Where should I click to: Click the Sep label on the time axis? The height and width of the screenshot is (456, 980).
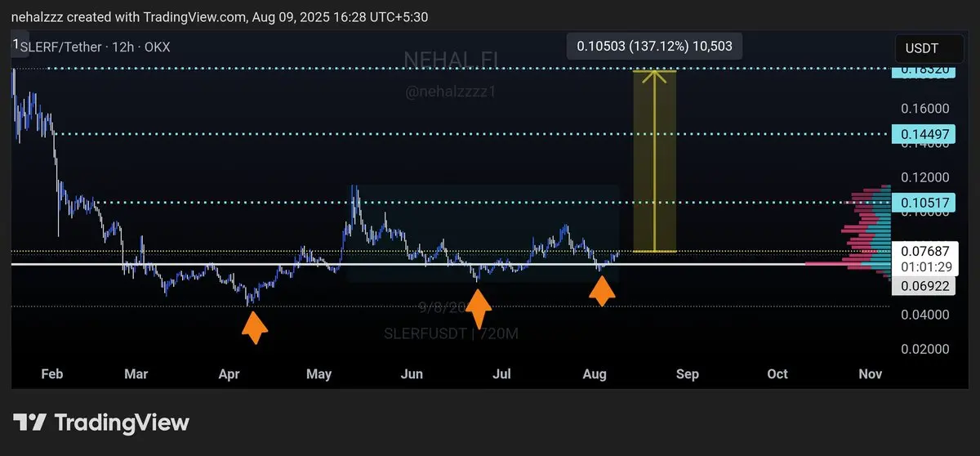tap(688, 374)
